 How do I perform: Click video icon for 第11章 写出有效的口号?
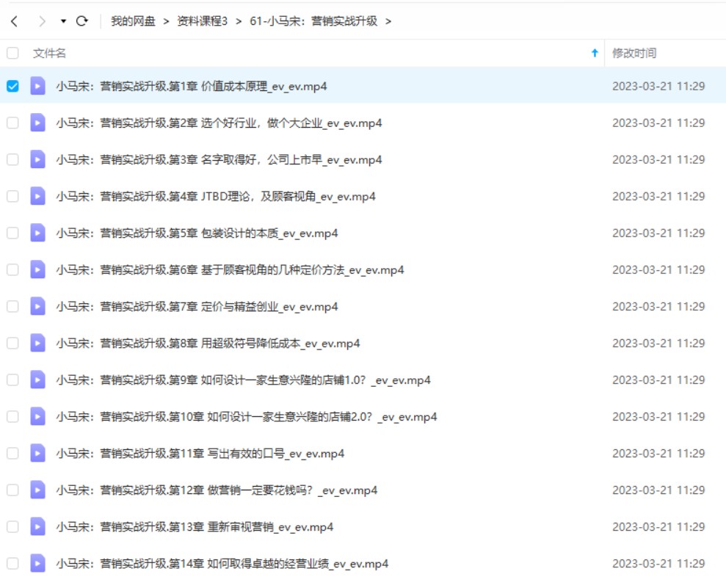coord(37,453)
